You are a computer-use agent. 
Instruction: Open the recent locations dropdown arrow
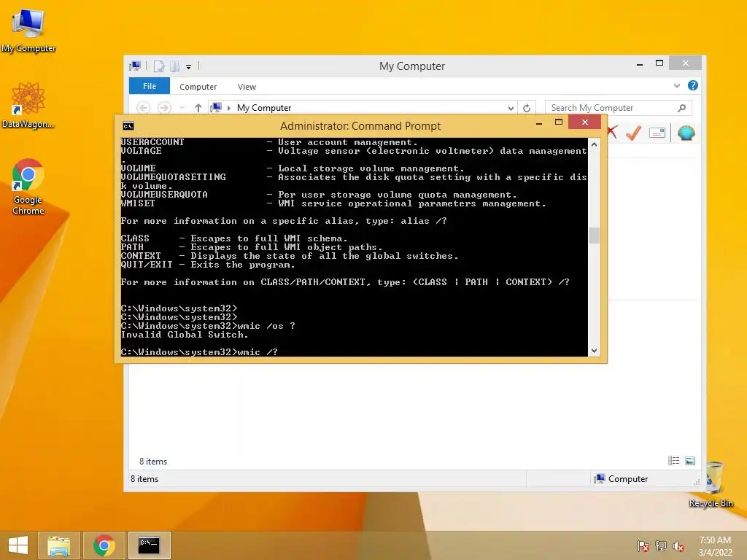(x=182, y=108)
